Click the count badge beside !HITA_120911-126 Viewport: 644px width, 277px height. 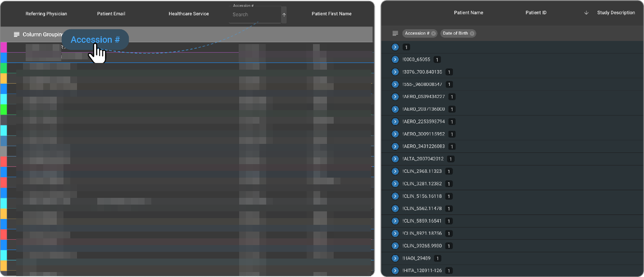pos(449,271)
